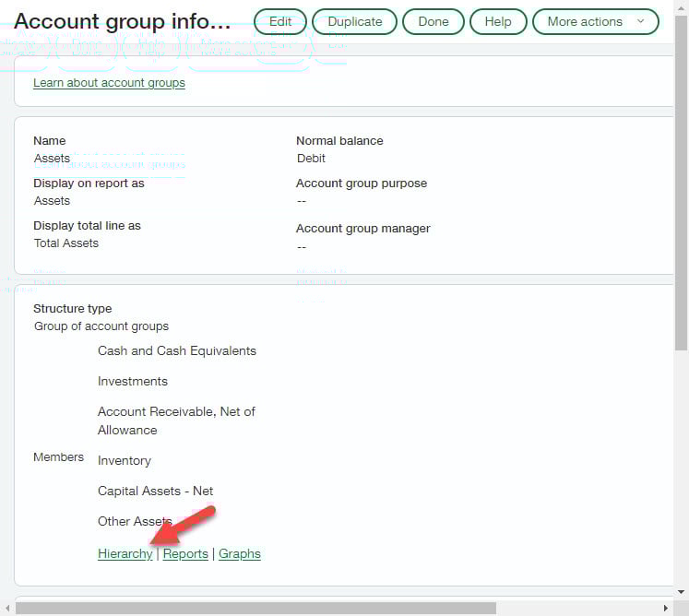Select the Capital Assets - Net member
Screen dimensions: 689x616
[155, 492]
